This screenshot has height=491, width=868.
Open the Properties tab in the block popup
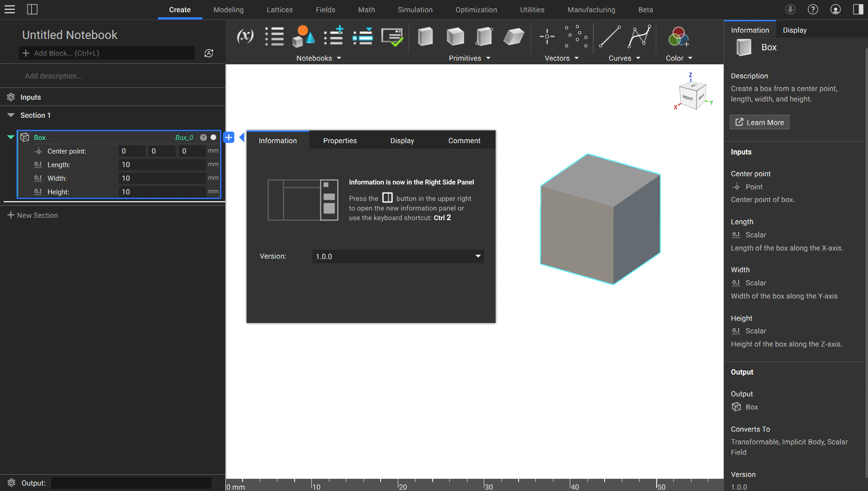click(339, 140)
